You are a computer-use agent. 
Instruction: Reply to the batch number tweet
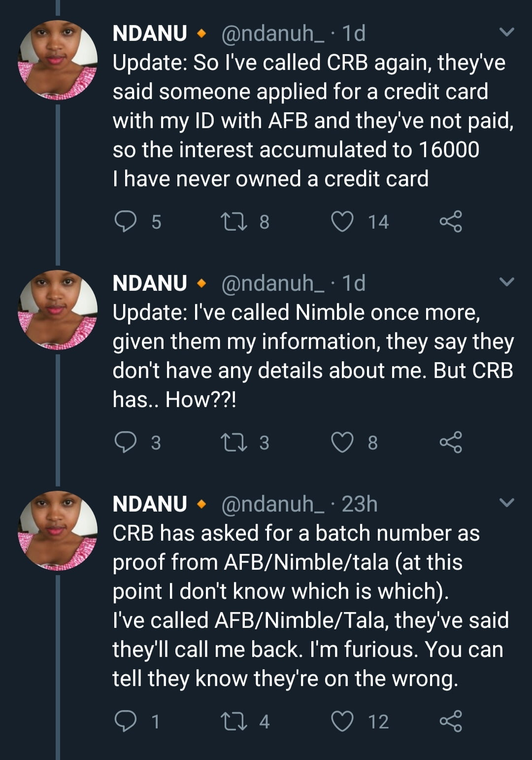coord(126,721)
